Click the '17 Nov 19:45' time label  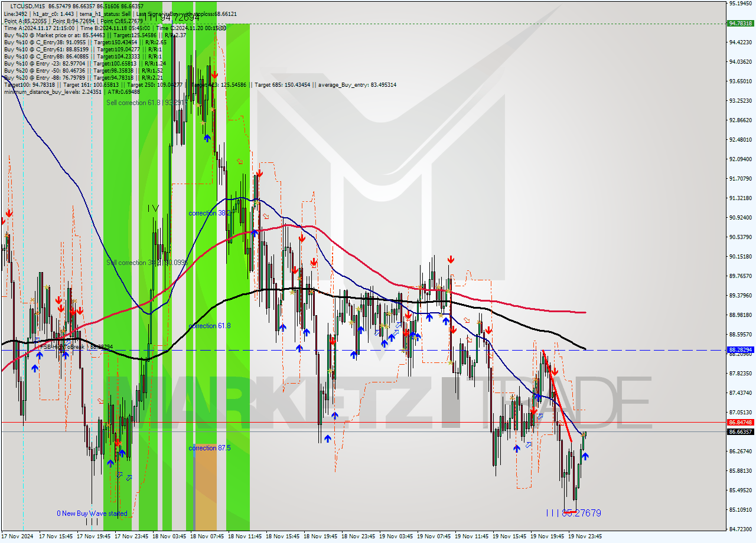(x=93, y=537)
